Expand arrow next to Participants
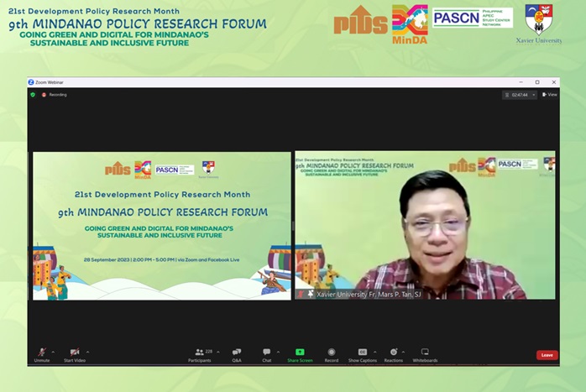The image size is (586, 392). (x=218, y=352)
